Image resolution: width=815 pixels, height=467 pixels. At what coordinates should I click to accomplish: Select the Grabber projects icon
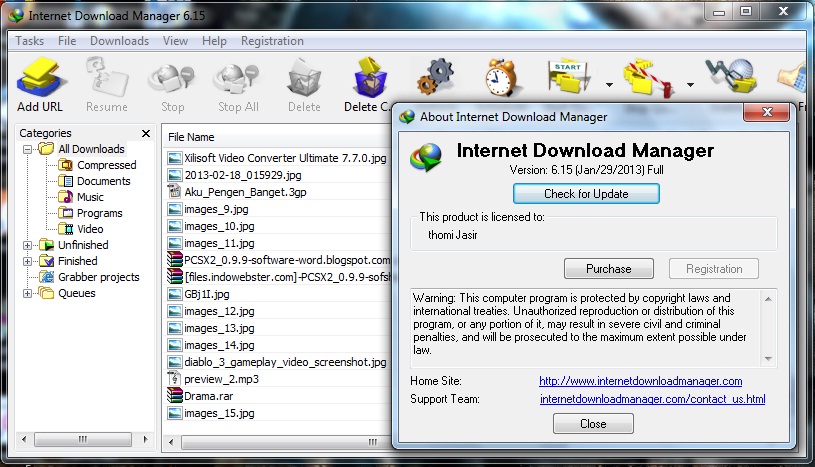coord(47,277)
